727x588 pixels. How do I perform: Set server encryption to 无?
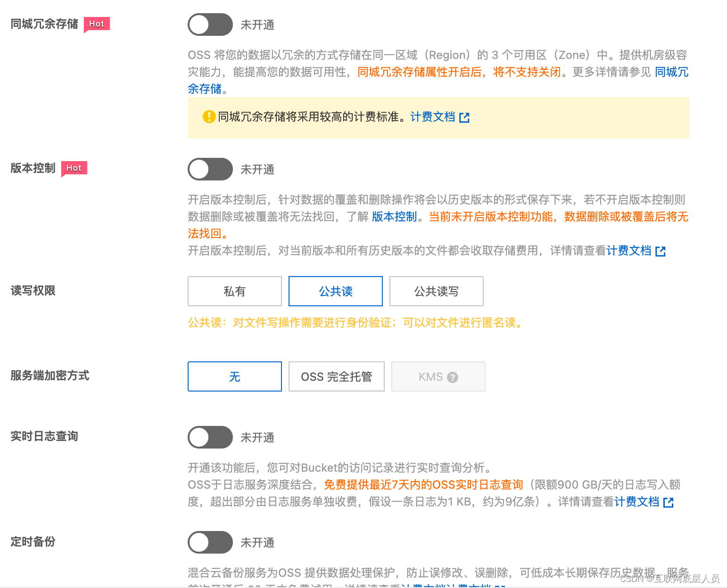(235, 376)
